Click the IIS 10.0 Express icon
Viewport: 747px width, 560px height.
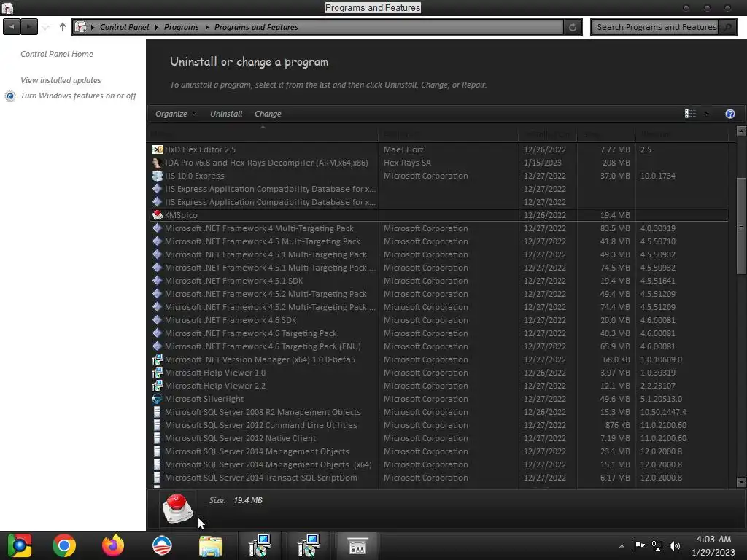pos(158,176)
